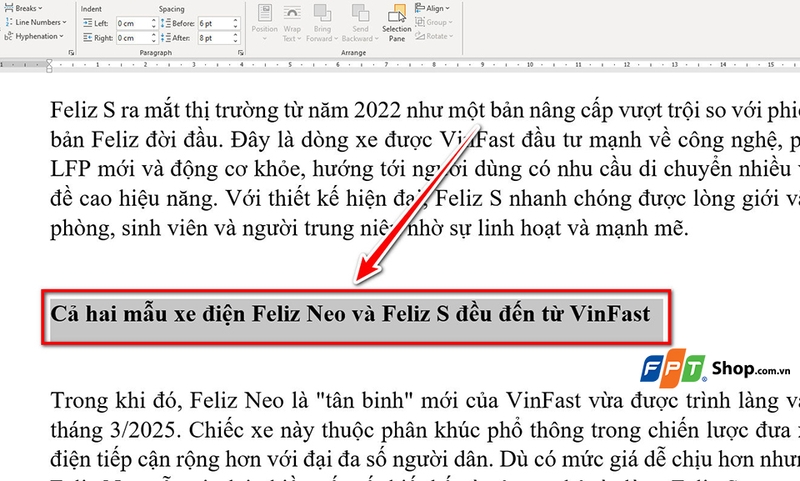Open the Line Numbers dropdown
This screenshot has width=800, height=481.
[x=36, y=22]
